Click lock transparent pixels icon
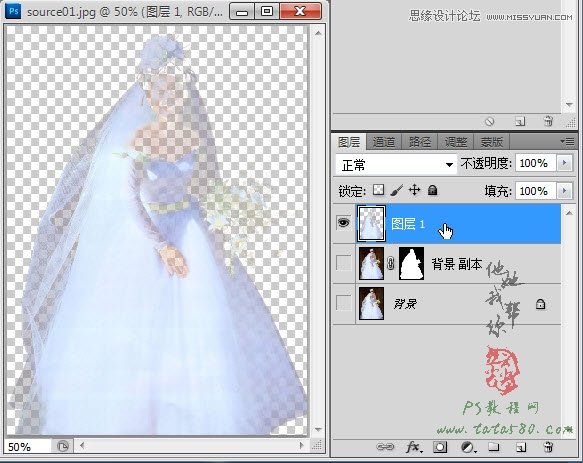The height and width of the screenshot is (463, 583). (x=379, y=190)
